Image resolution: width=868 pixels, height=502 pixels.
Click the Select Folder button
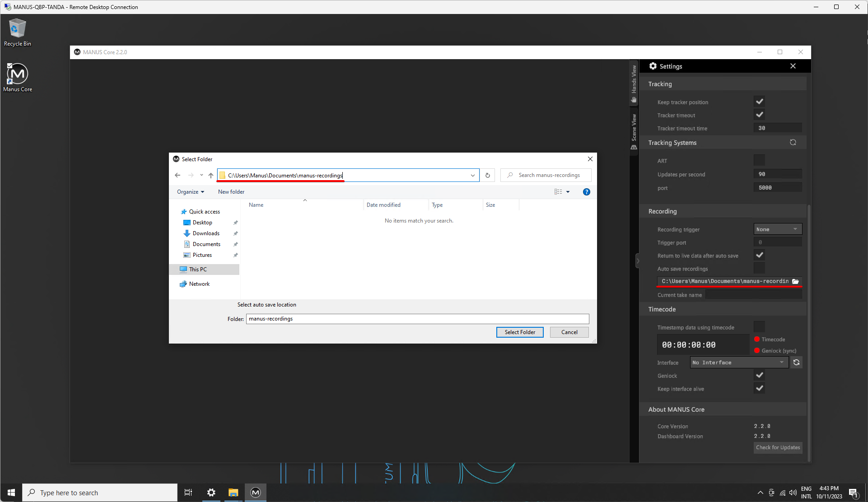[x=520, y=332]
